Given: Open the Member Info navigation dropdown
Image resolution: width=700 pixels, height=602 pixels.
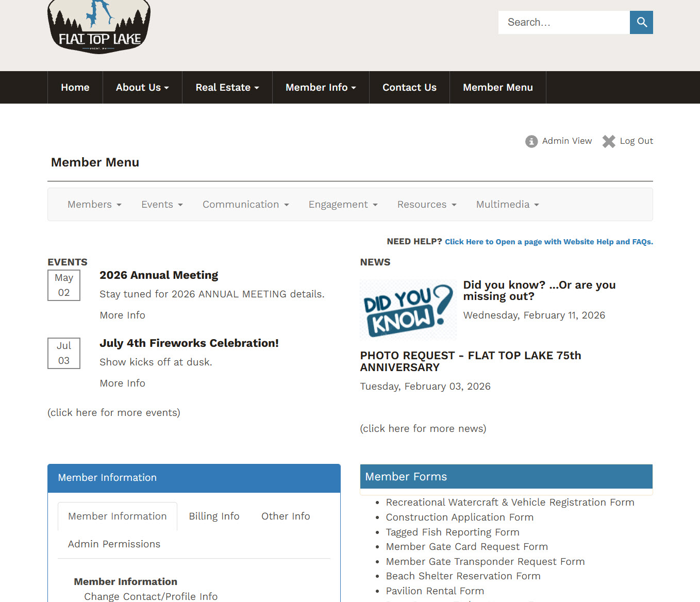Looking at the screenshot, I should coord(321,88).
